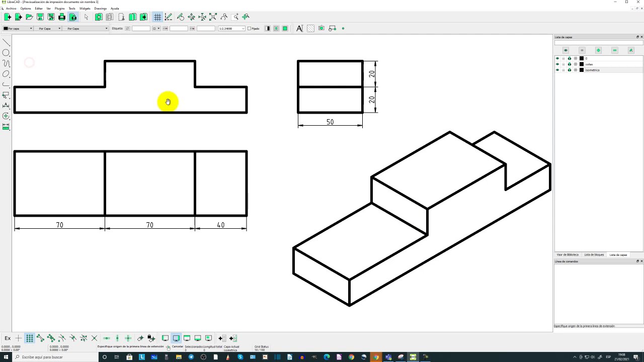
Task: Click the Zoom Out icon
Action: [202, 17]
